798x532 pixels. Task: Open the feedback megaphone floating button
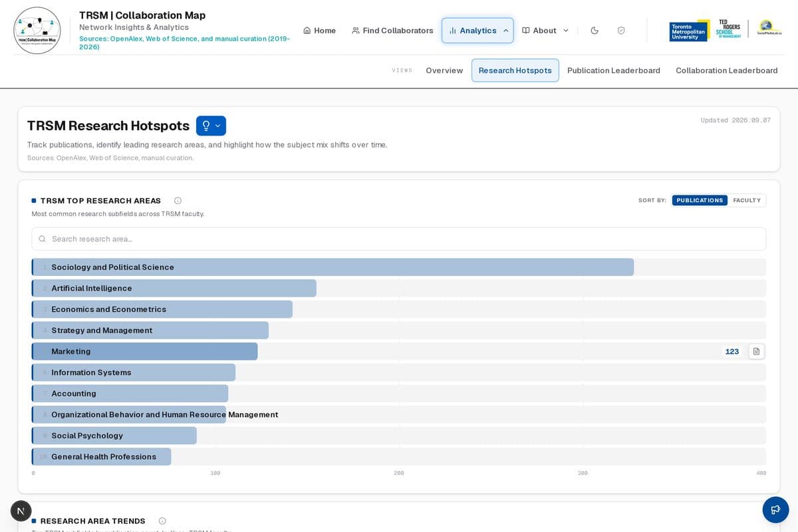pos(775,510)
